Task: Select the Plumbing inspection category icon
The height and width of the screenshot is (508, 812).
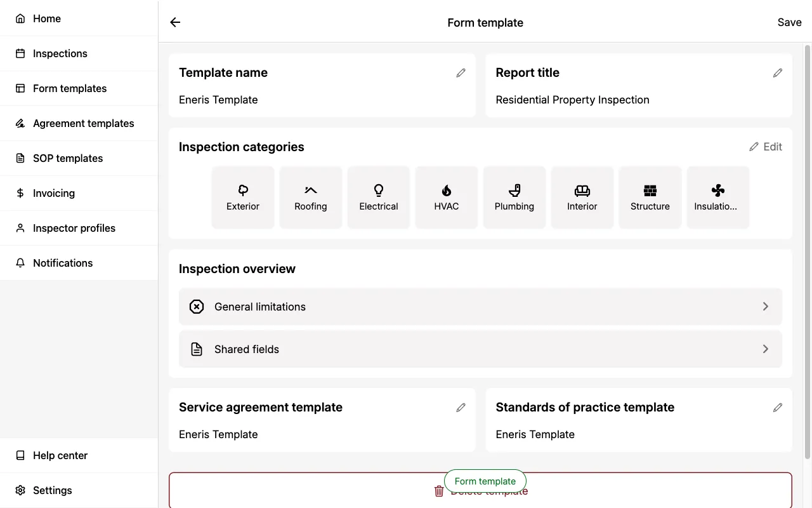Action: 514,197
